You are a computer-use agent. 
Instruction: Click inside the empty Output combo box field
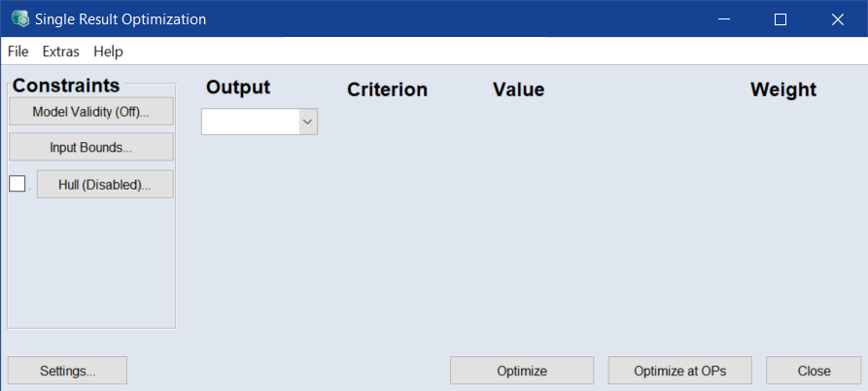click(x=249, y=122)
